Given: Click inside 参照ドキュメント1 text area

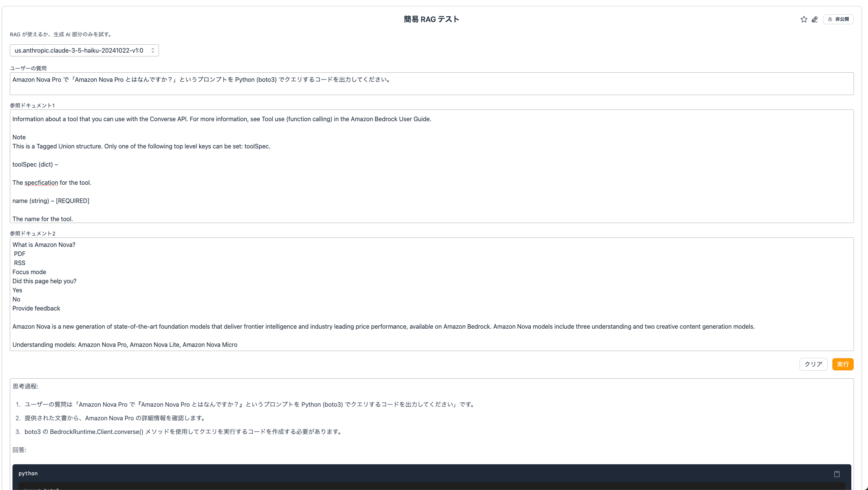Looking at the screenshot, I should [x=432, y=166].
